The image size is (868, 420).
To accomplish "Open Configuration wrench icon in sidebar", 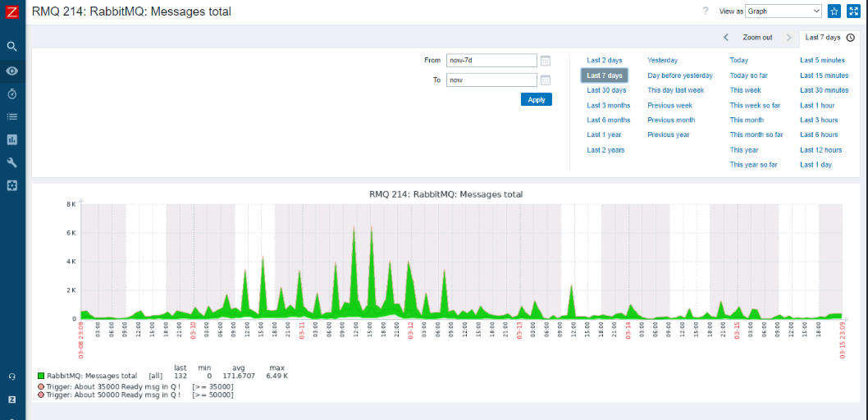I will [12, 162].
